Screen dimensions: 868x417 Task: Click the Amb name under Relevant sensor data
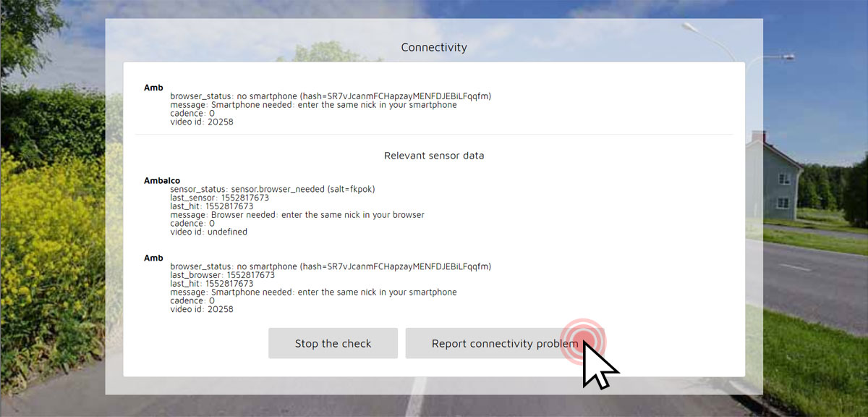[153, 258]
